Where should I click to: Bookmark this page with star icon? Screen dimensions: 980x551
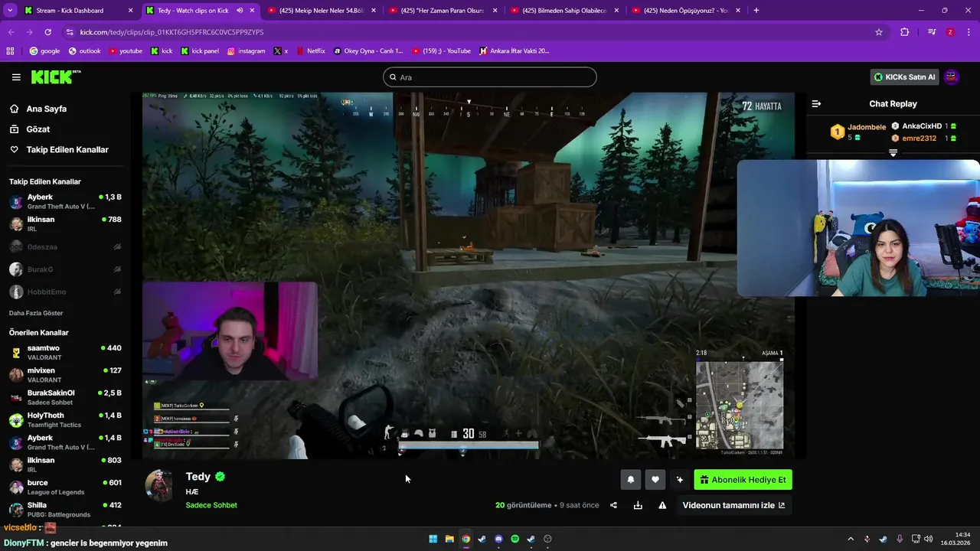click(879, 32)
